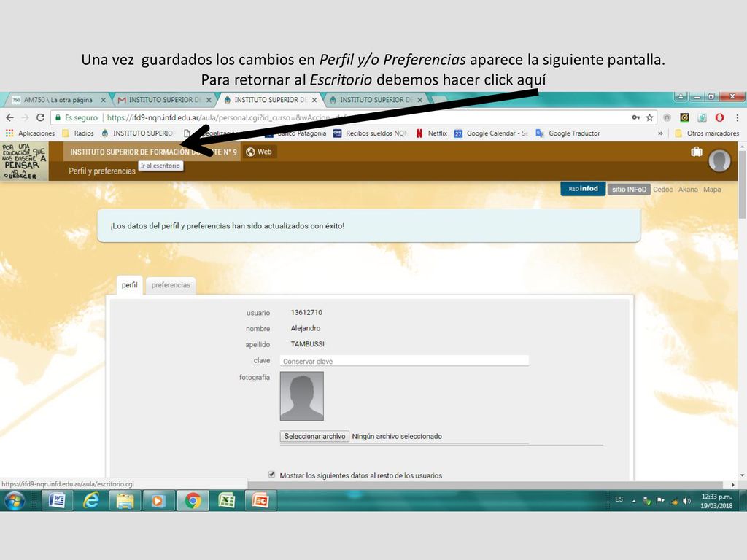
Task: Open Word from the taskbar
Action: click(57, 500)
